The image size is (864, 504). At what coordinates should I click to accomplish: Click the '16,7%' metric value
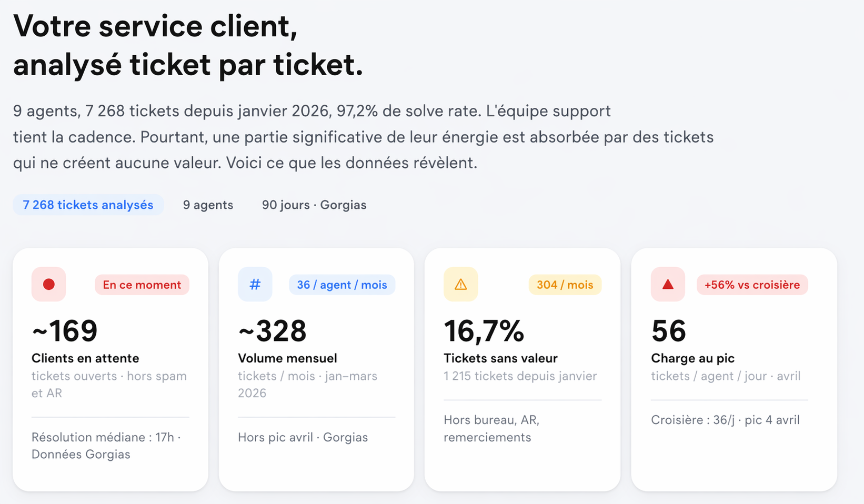point(484,330)
